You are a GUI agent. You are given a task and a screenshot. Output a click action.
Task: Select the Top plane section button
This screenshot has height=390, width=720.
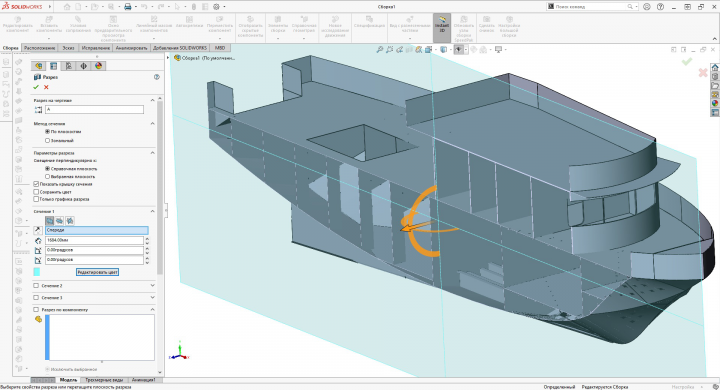[60, 221]
